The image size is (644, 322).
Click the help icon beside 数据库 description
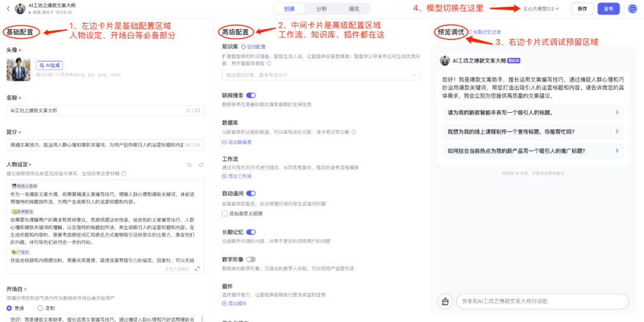click(354, 132)
